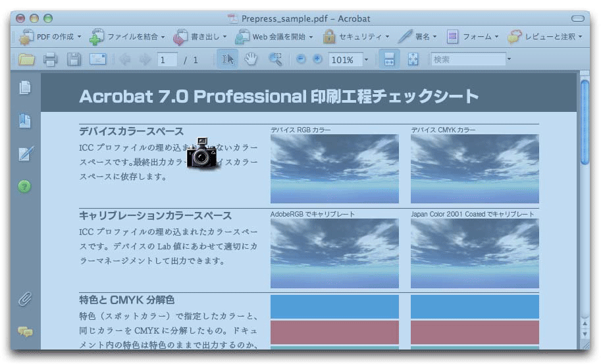Open the 署名 sign menu
This screenshot has height=364, width=603.
click(417, 37)
